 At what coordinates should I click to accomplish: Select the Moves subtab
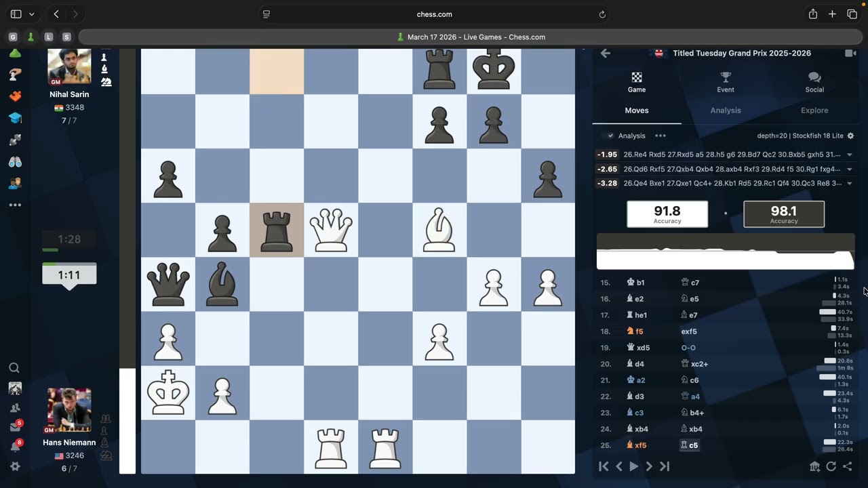click(x=637, y=110)
